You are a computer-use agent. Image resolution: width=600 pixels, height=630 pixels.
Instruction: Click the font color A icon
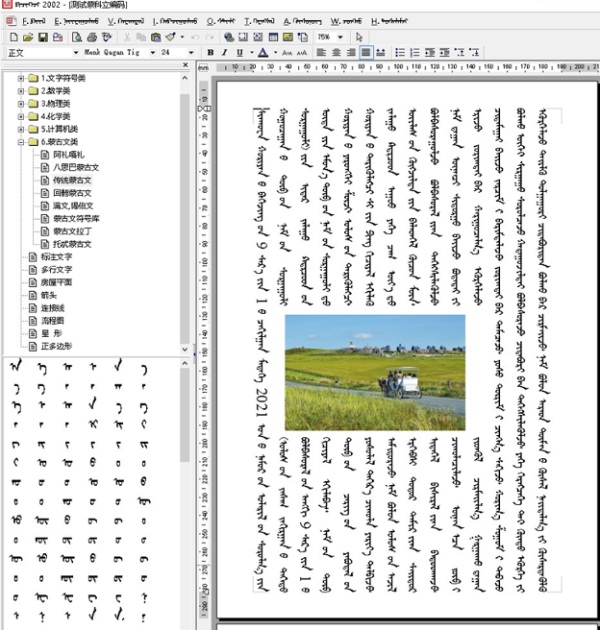(263, 53)
